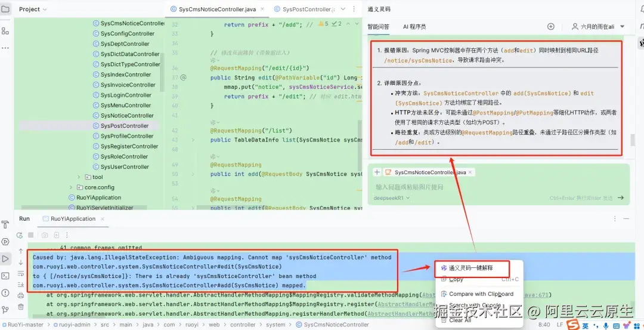Open the Git version control icon
Viewport: 644px width, 330px height.
5,310
